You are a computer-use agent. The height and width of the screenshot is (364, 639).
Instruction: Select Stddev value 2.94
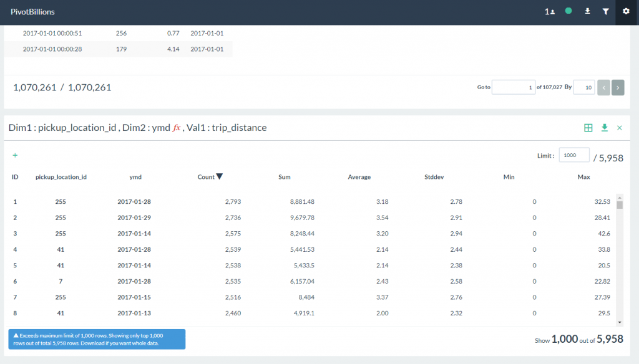[x=456, y=233]
